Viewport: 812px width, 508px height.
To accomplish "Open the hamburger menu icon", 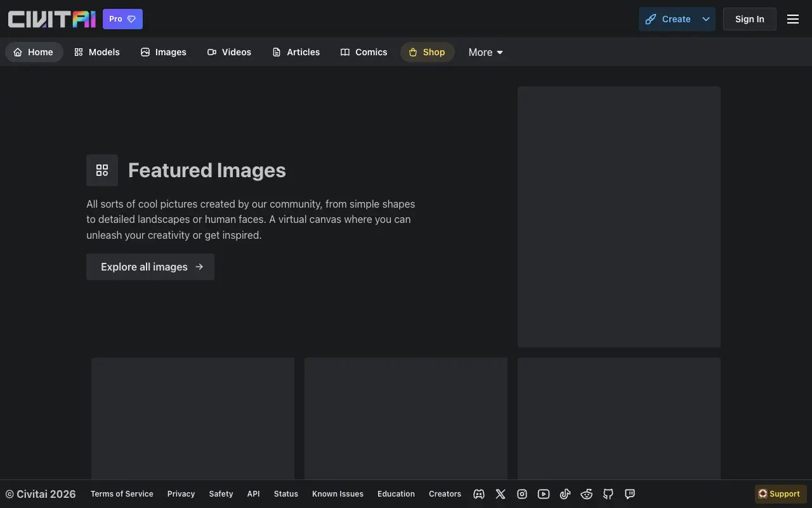I will pos(793,19).
